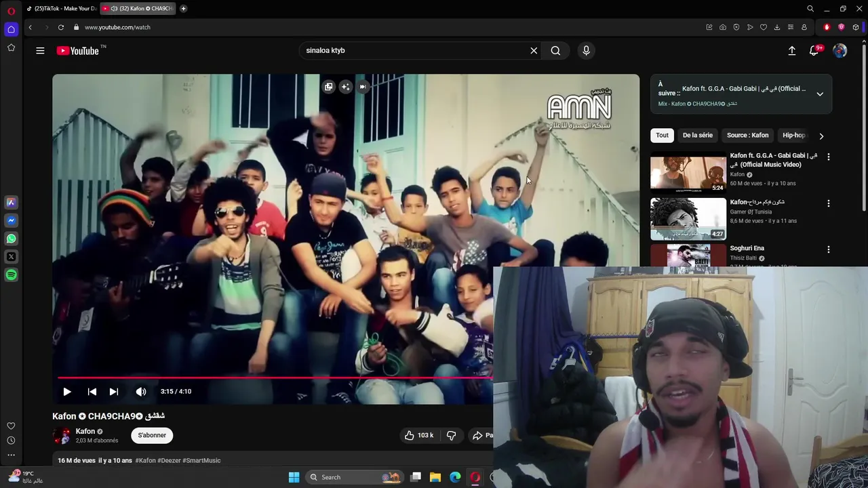Open the YouTube hamburger guide menu
The image size is (868, 488).
40,51
